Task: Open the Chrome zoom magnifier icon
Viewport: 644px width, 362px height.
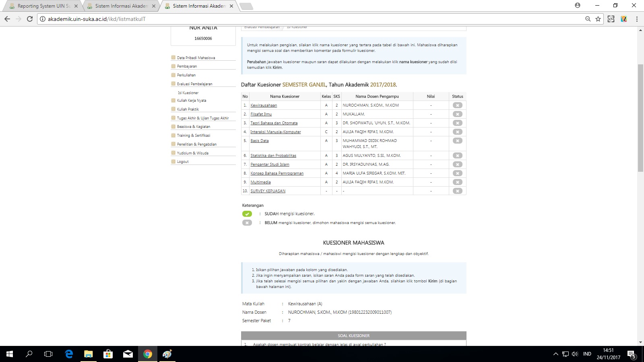Action: pyautogui.click(x=588, y=19)
